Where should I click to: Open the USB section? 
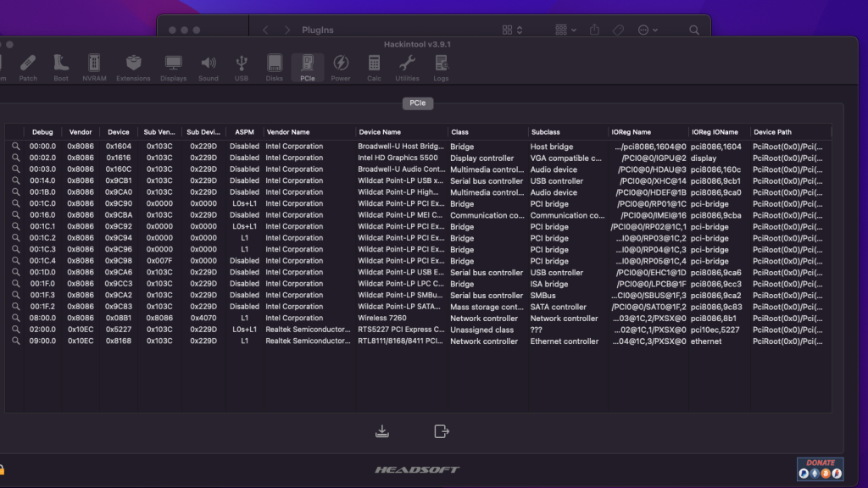[x=242, y=68]
